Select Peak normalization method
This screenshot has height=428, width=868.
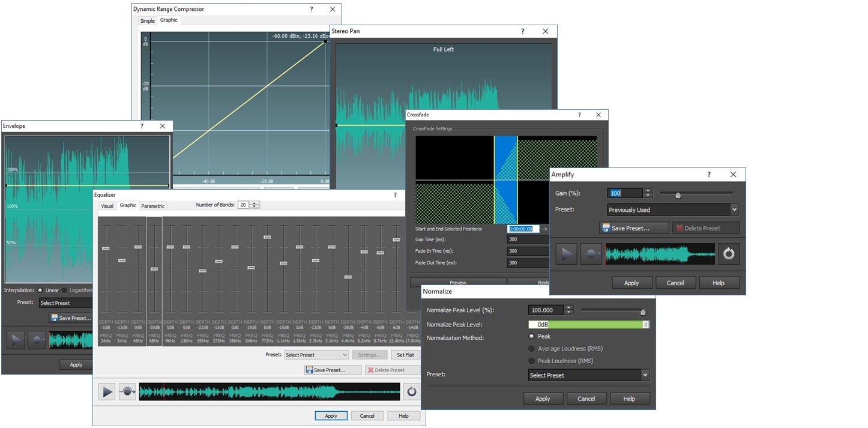click(531, 336)
